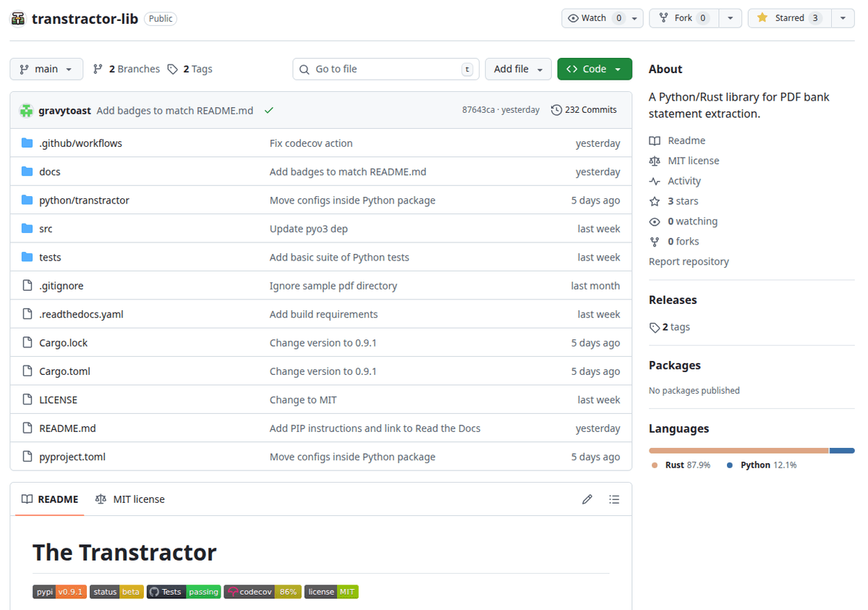868x610 pixels.
Task: Click the Activity pulse icon in sidebar
Action: (654, 180)
